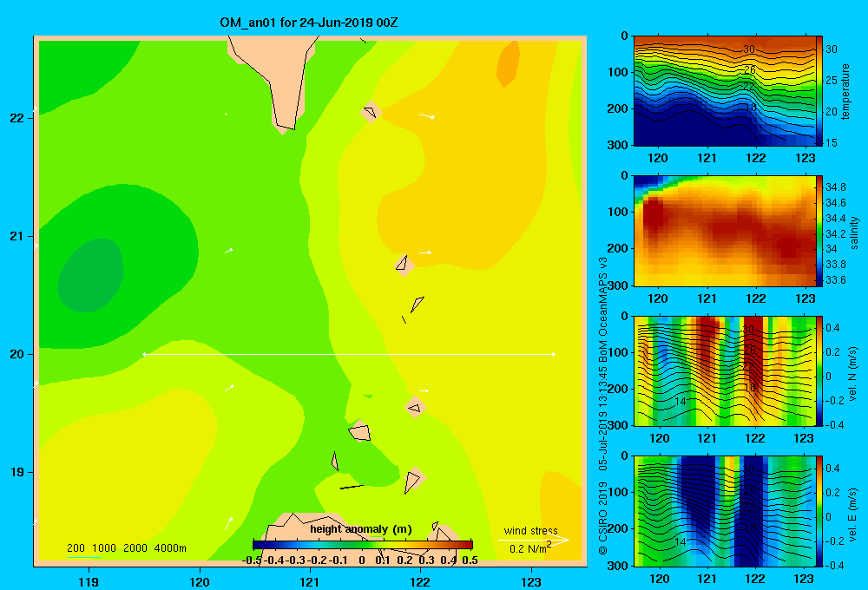The height and width of the screenshot is (590, 868).
Task: Click the height anomaly color bar
Action: click(363, 545)
